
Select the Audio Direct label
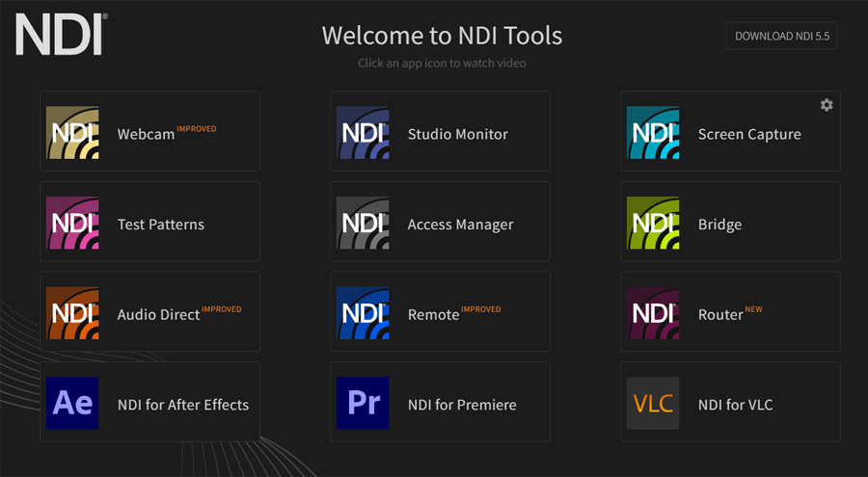tap(158, 315)
